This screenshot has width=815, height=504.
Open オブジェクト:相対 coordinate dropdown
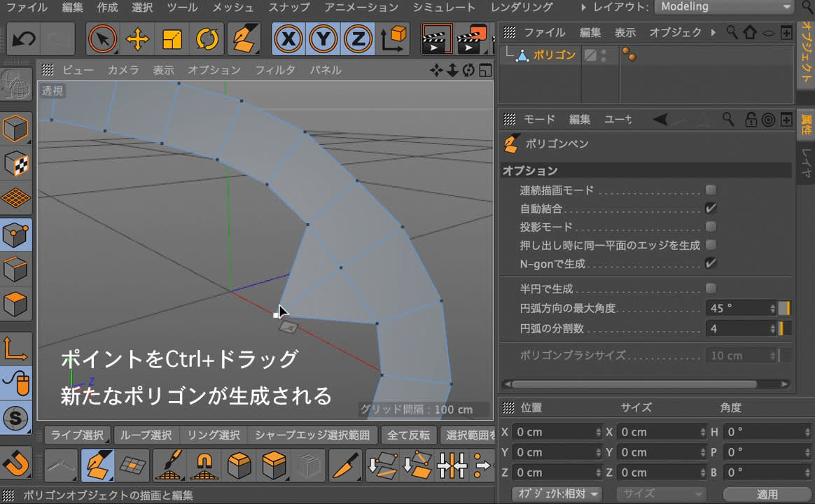tap(557, 493)
